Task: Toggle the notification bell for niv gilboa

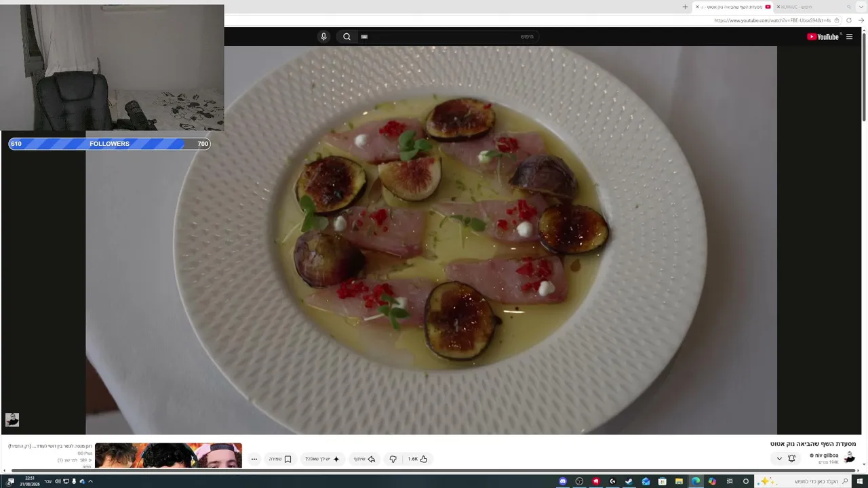Action: [x=791, y=458]
